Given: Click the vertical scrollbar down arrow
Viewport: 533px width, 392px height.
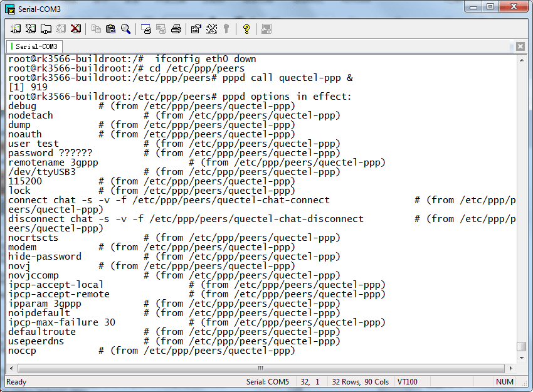Looking at the screenshot, I should pyautogui.click(x=522, y=356).
